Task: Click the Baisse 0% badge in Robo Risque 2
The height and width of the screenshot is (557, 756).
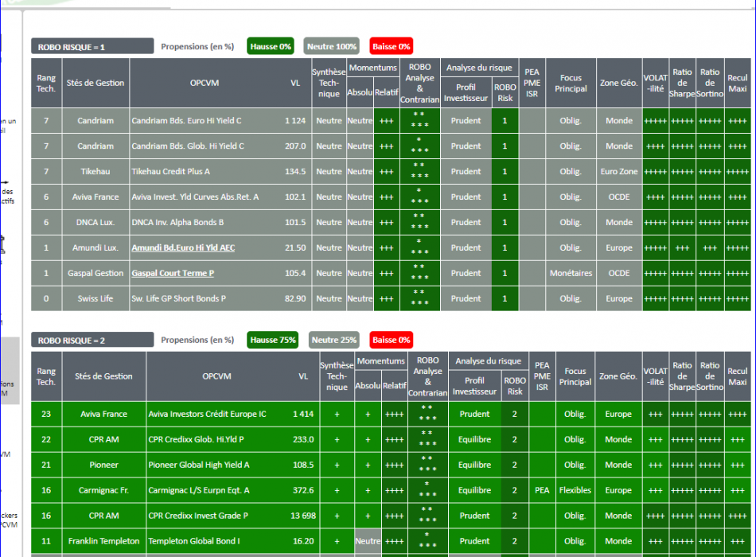Action: [x=391, y=340]
